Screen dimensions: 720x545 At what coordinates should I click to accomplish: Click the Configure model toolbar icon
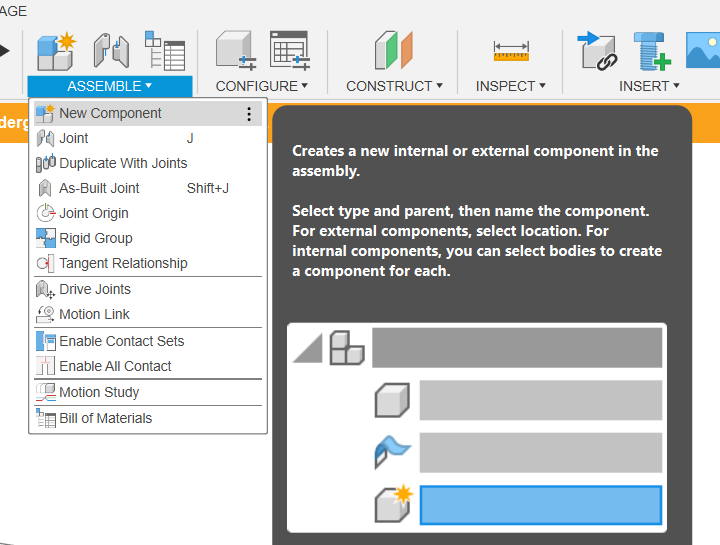click(236, 51)
